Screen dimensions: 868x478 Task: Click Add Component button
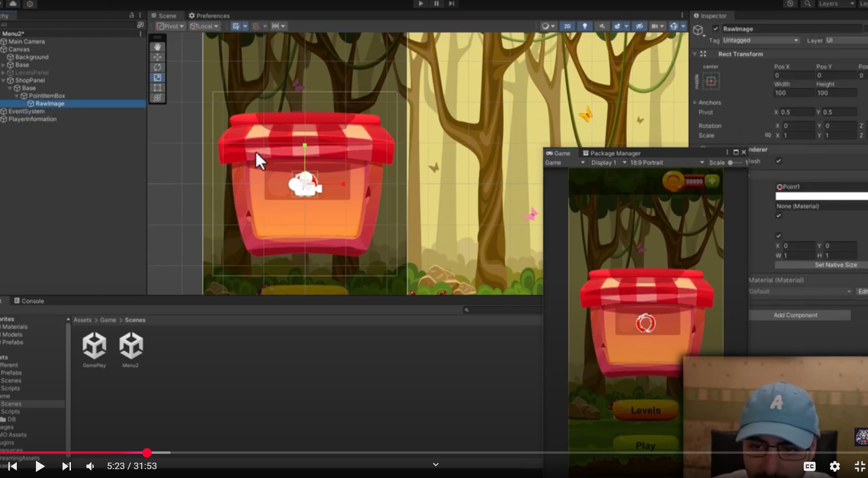pyautogui.click(x=799, y=315)
